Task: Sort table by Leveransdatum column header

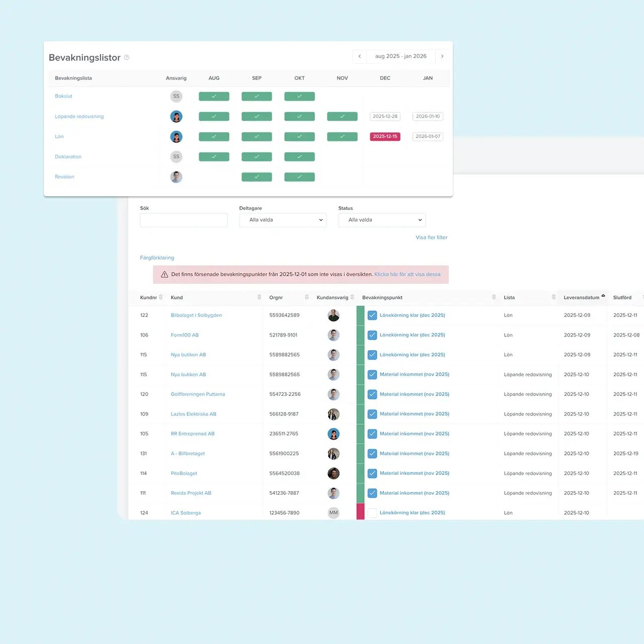Action: click(x=581, y=297)
